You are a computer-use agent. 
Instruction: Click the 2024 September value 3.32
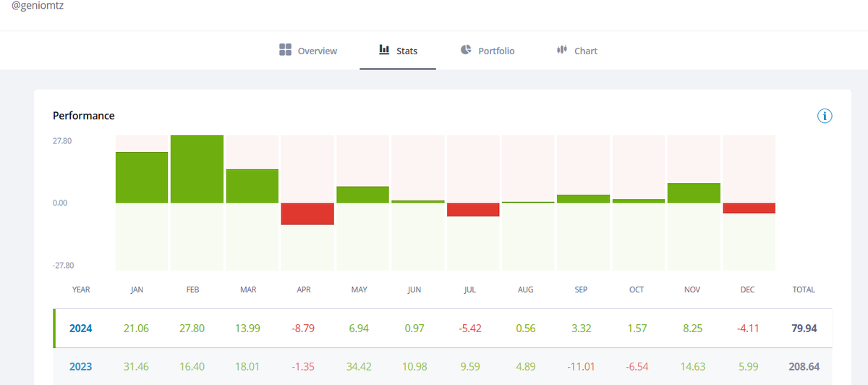(581, 329)
